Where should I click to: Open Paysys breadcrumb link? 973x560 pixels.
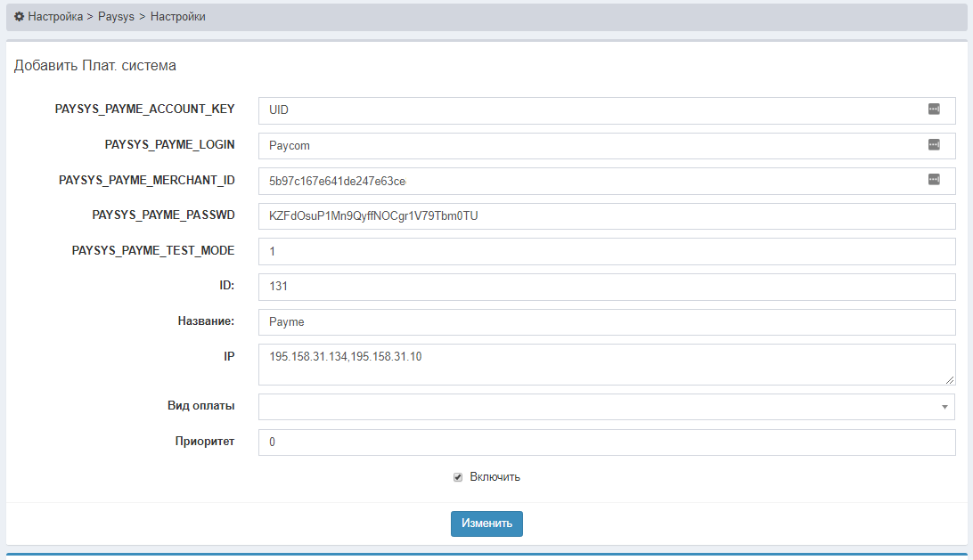click(116, 17)
